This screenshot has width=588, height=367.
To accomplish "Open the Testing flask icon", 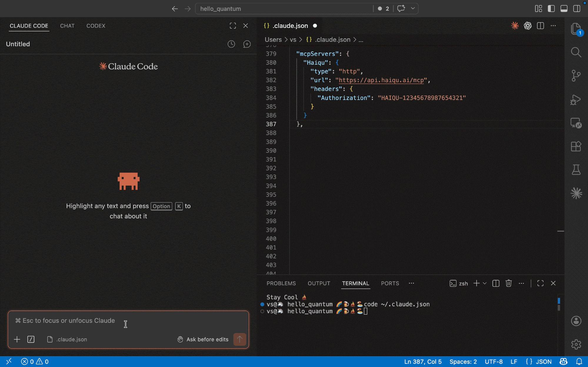I will [x=576, y=170].
